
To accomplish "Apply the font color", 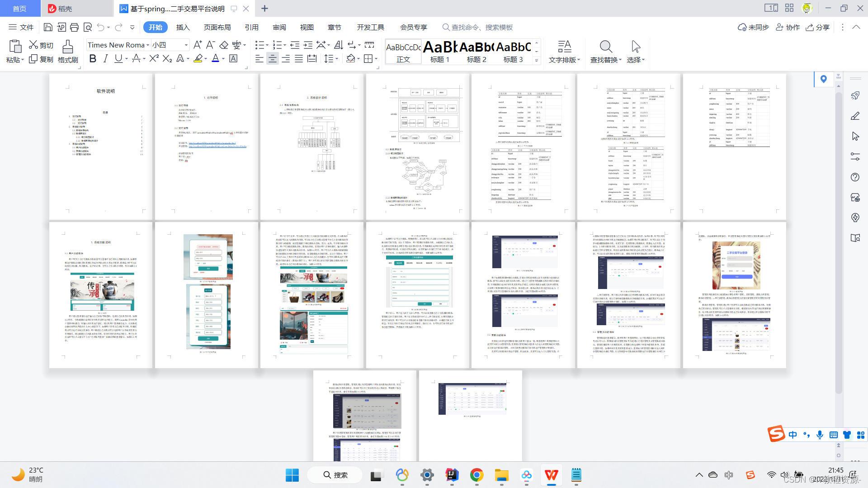I will 216,58.
